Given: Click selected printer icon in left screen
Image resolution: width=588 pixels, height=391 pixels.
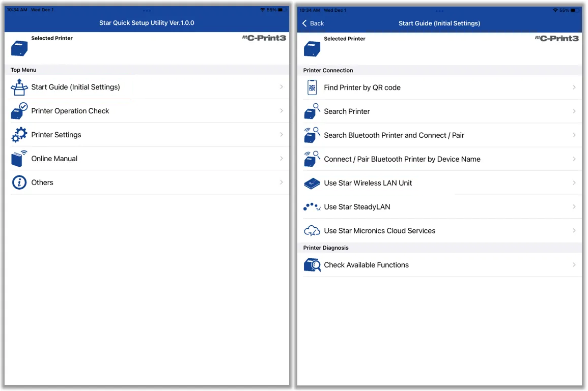Looking at the screenshot, I should point(19,49).
